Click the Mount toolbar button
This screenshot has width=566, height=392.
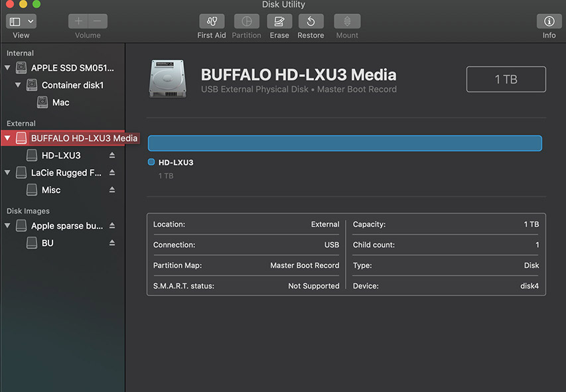pos(347,22)
